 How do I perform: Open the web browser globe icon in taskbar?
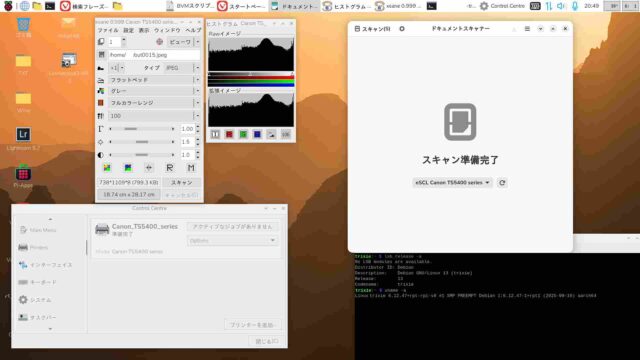click(x=24, y=6)
